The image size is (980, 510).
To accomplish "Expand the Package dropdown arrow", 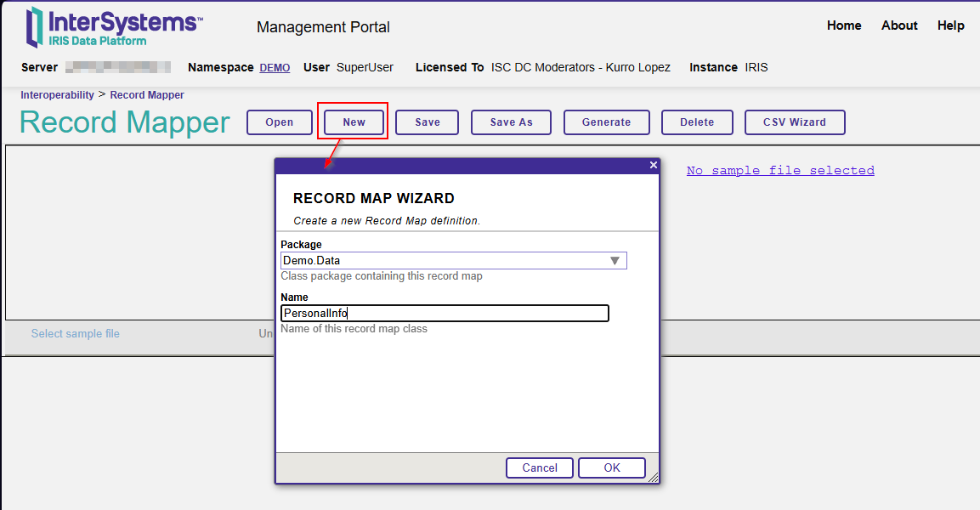I will click(615, 261).
